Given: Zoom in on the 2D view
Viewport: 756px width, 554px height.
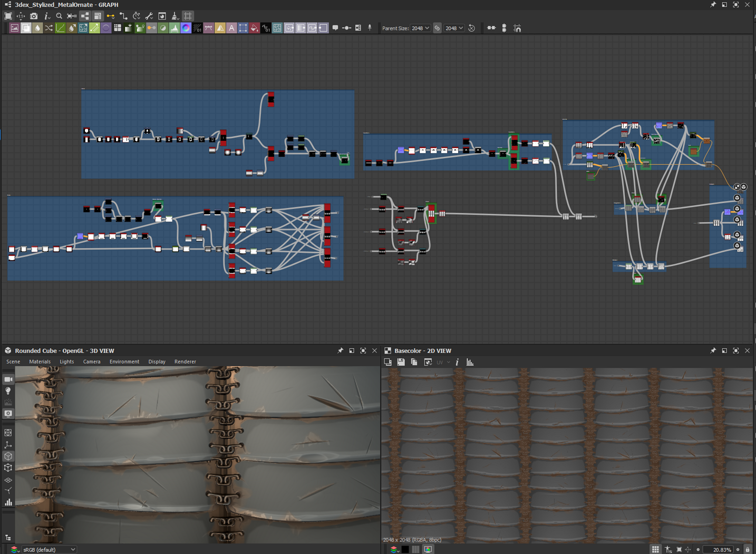Looking at the screenshot, I should pos(738,550).
